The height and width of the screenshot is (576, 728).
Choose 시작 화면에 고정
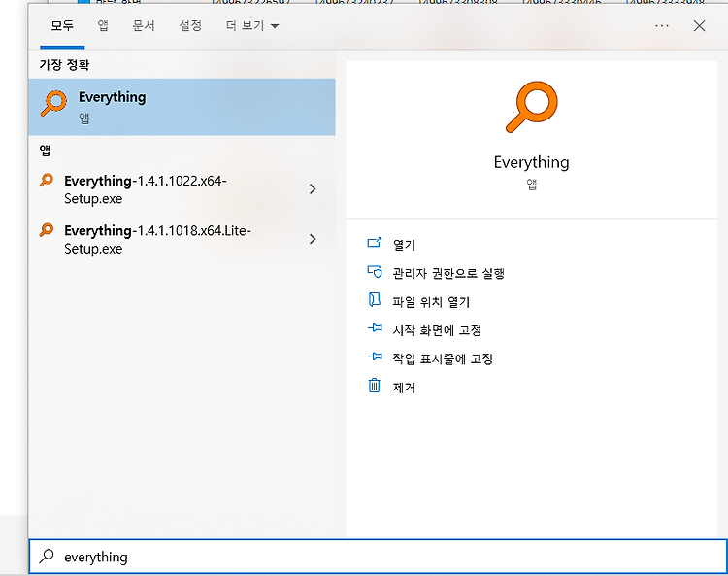tap(437, 330)
